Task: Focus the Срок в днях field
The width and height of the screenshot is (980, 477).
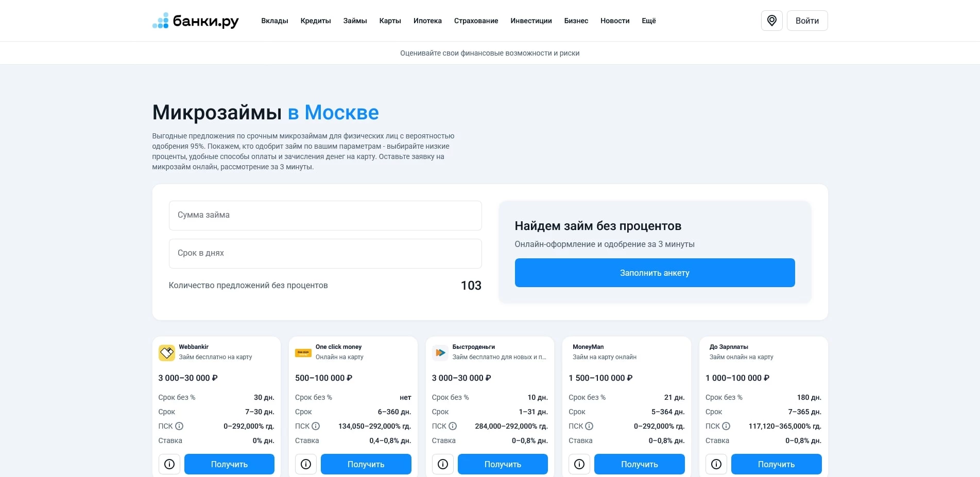Action: (325, 254)
